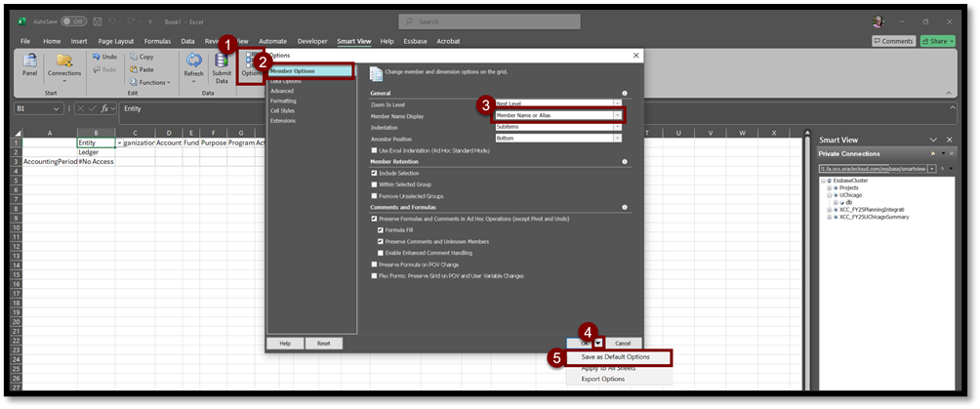Expand XCC_FY25UChicagoSummary tree node
This screenshot has height=409, width=980.
click(x=829, y=217)
